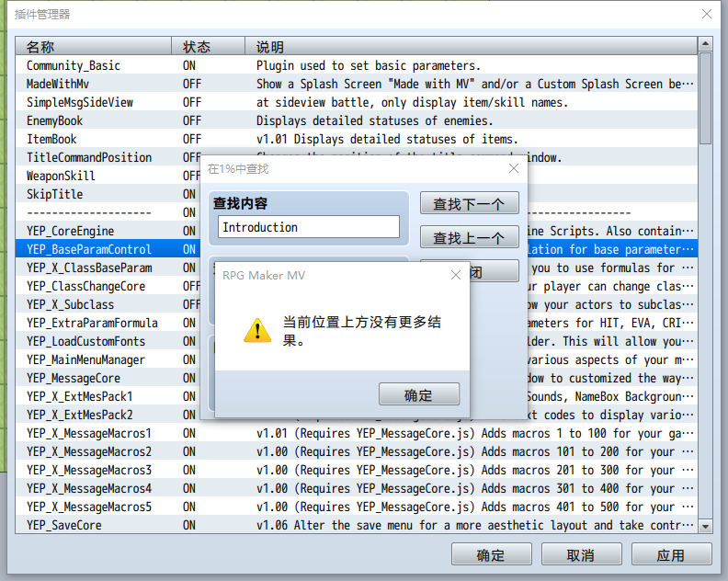The height and width of the screenshot is (581, 728).
Task: Close the plugin manager window
Action: pos(707,14)
